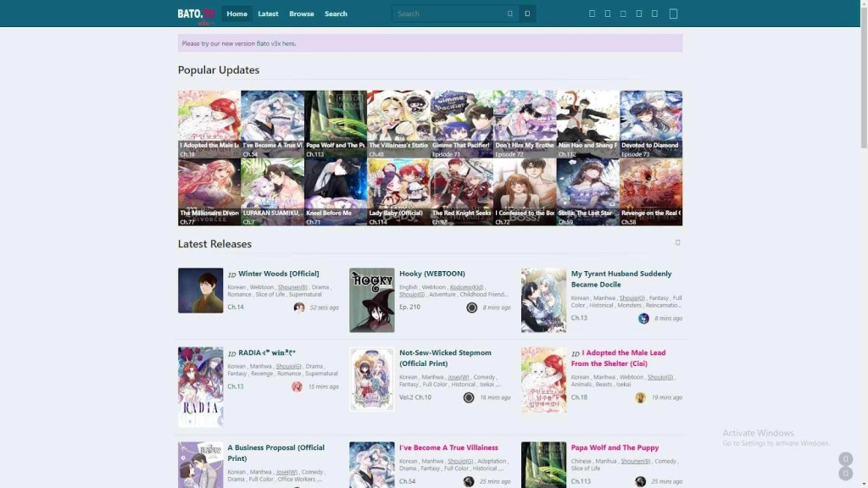
Task: Open the Latest menu item
Action: point(268,14)
